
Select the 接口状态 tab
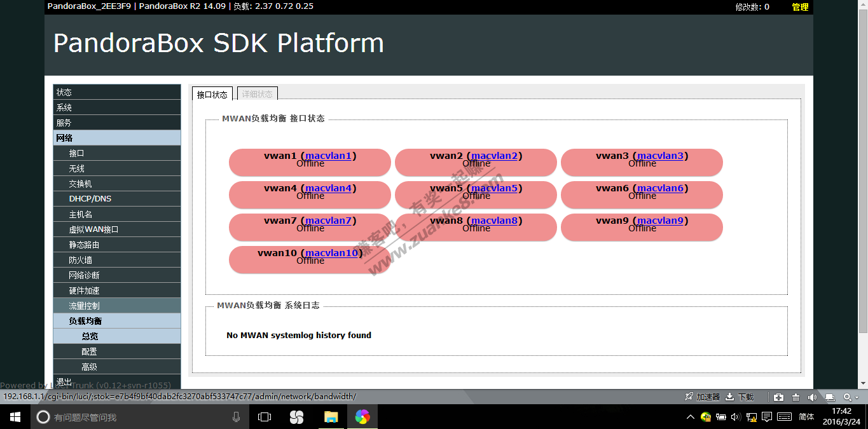pyautogui.click(x=212, y=94)
